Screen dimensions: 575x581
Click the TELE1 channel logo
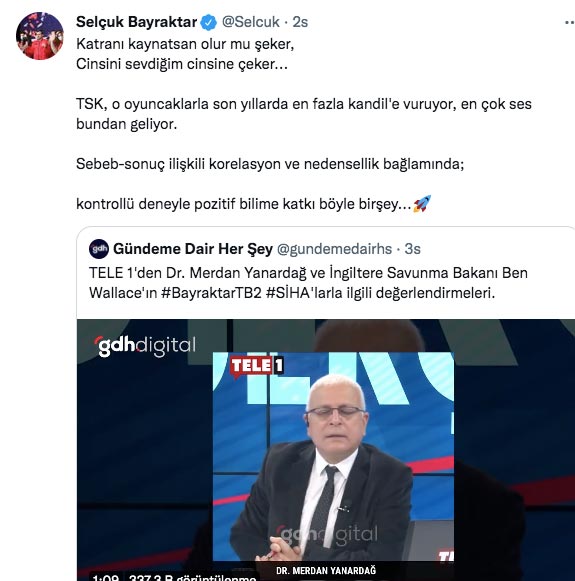point(257,366)
